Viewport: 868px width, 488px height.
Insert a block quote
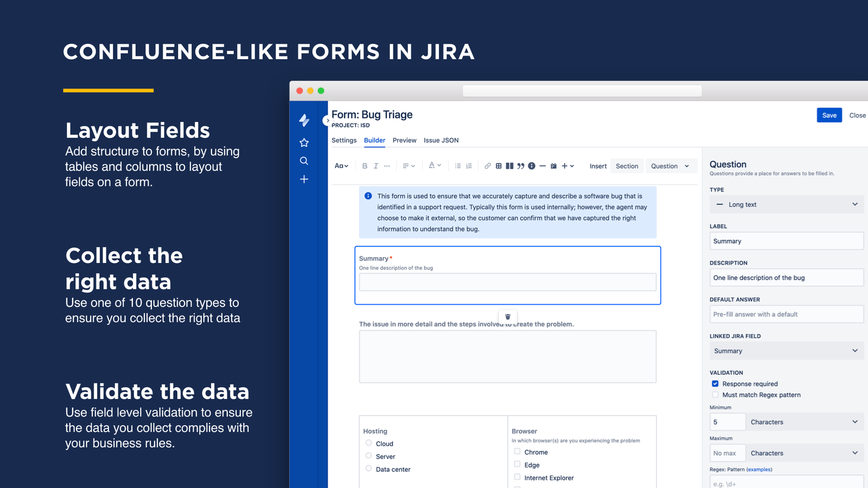pyautogui.click(x=521, y=166)
